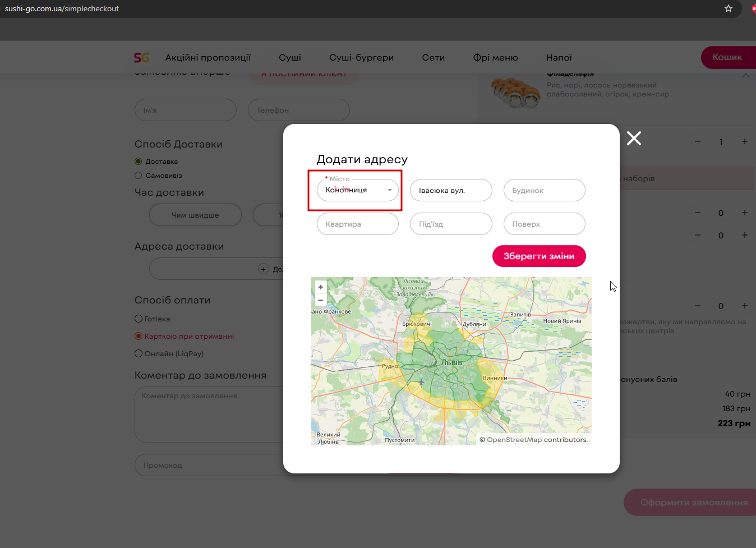Click the Брюховичі label on the map
This screenshot has height=548, width=756.
tap(417, 324)
